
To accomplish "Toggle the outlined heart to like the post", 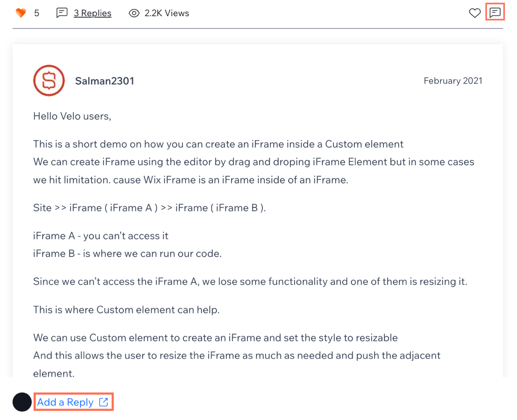I will point(475,13).
